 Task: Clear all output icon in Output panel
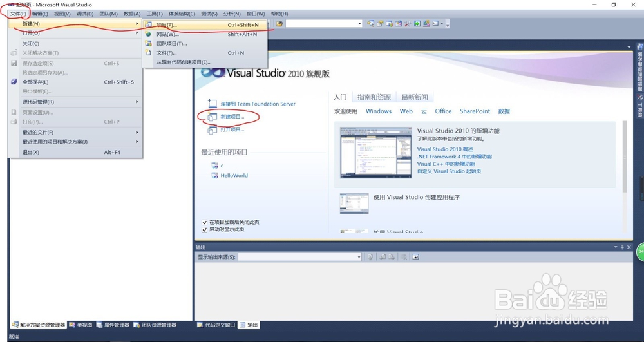[x=404, y=257]
